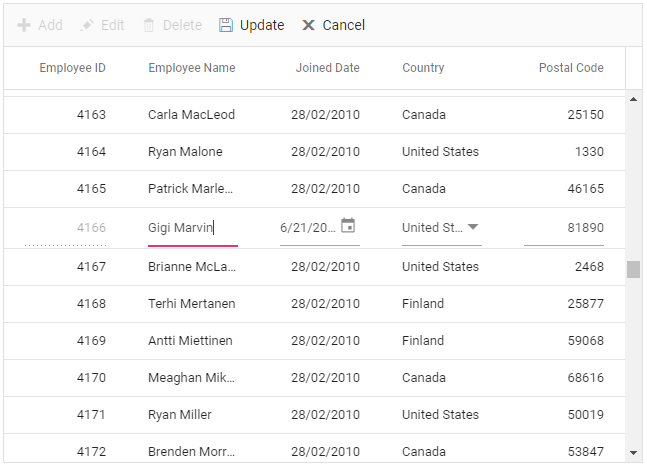This screenshot has height=467, width=647.
Task: Click the Postal Code field showing 81890
Action: click(564, 228)
